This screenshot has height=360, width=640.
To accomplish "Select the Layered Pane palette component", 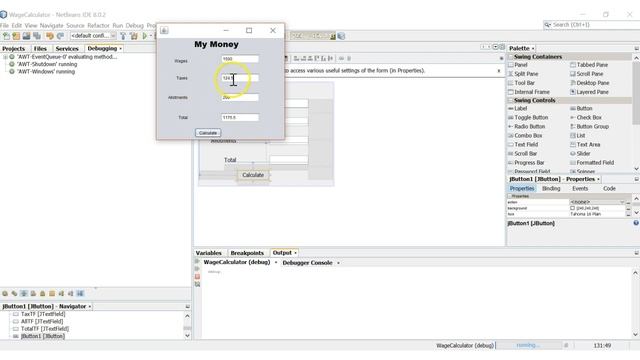I will [x=589, y=92].
